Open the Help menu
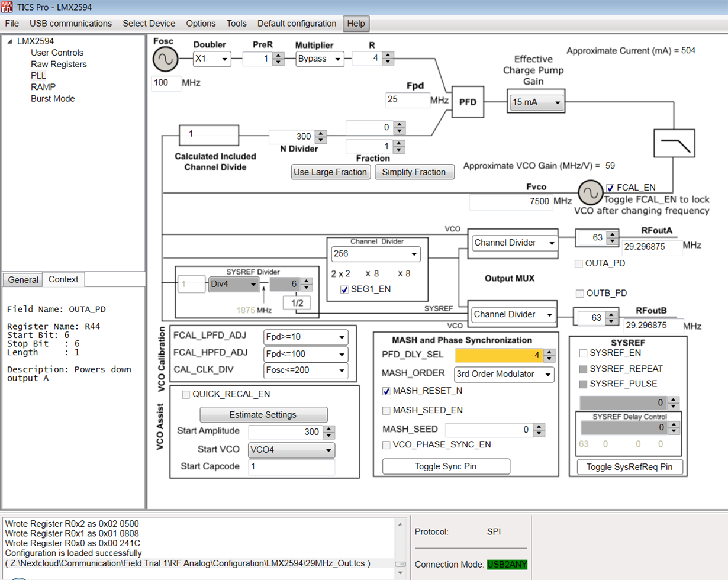728x580 pixels. 356,24
